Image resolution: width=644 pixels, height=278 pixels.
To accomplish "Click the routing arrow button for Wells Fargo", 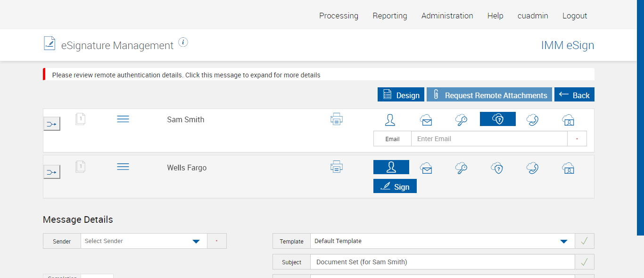I will [x=52, y=172].
